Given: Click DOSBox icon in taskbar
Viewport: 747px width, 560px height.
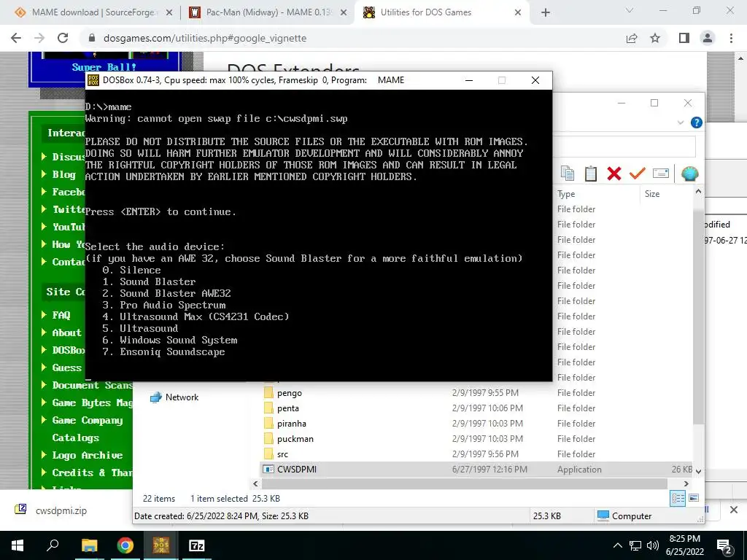Looking at the screenshot, I should tap(161, 545).
